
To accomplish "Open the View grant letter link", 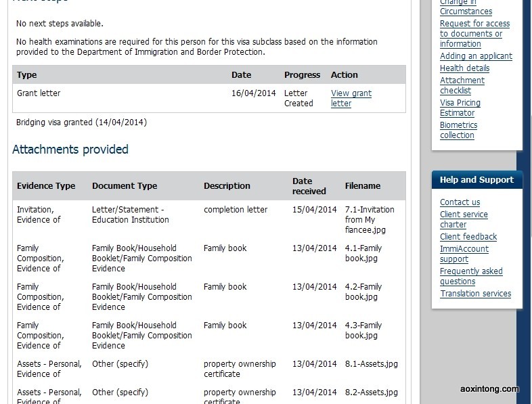I will 351,98.
